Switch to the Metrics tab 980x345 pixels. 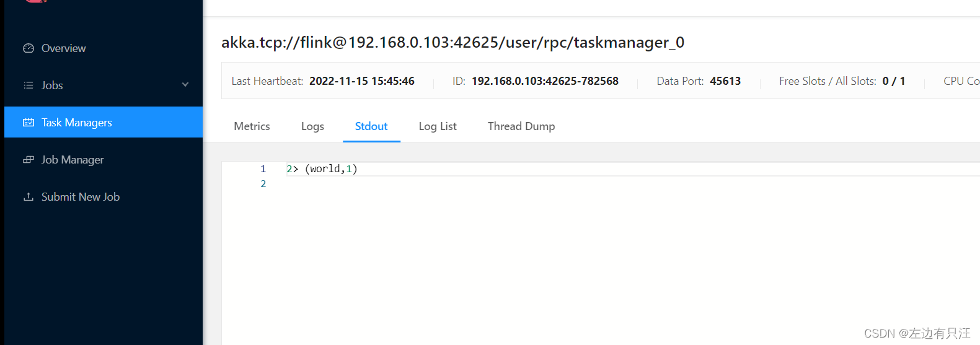tap(252, 126)
